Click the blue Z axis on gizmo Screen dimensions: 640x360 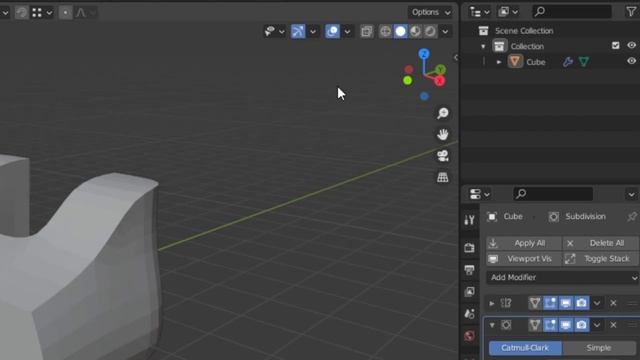(424, 54)
